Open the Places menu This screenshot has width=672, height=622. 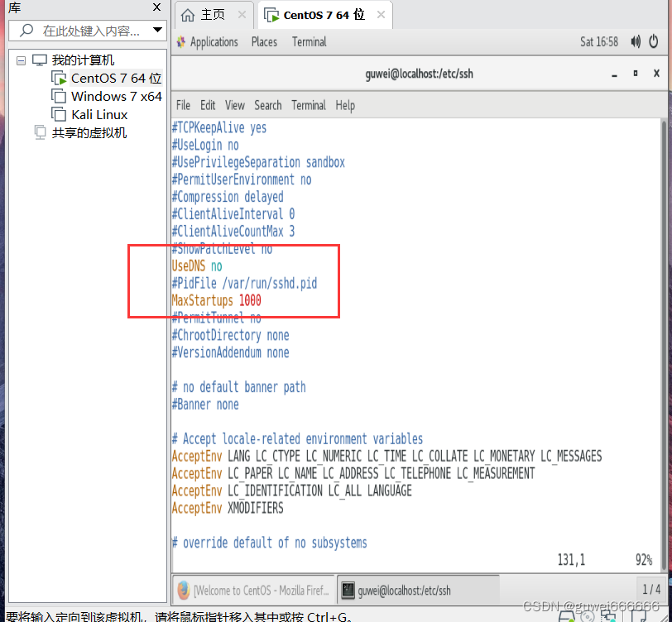(264, 42)
